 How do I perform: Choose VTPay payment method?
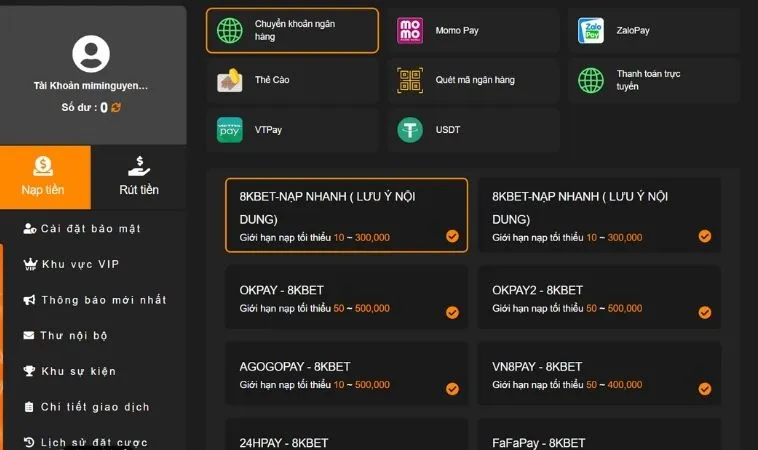click(x=292, y=130)
